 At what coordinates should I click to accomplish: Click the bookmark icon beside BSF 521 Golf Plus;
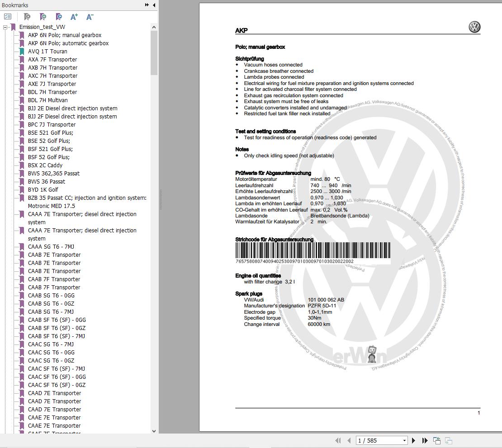tap(22, 149)
